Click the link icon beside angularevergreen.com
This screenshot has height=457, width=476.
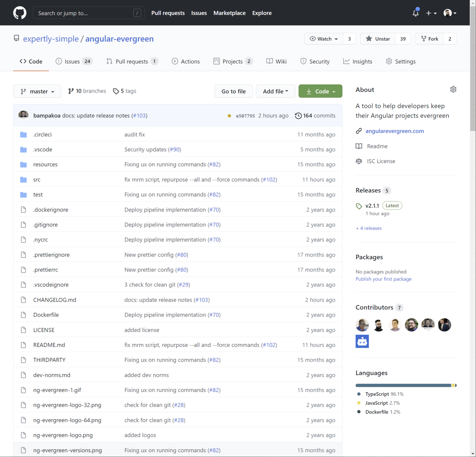click(x=359, y=131)
